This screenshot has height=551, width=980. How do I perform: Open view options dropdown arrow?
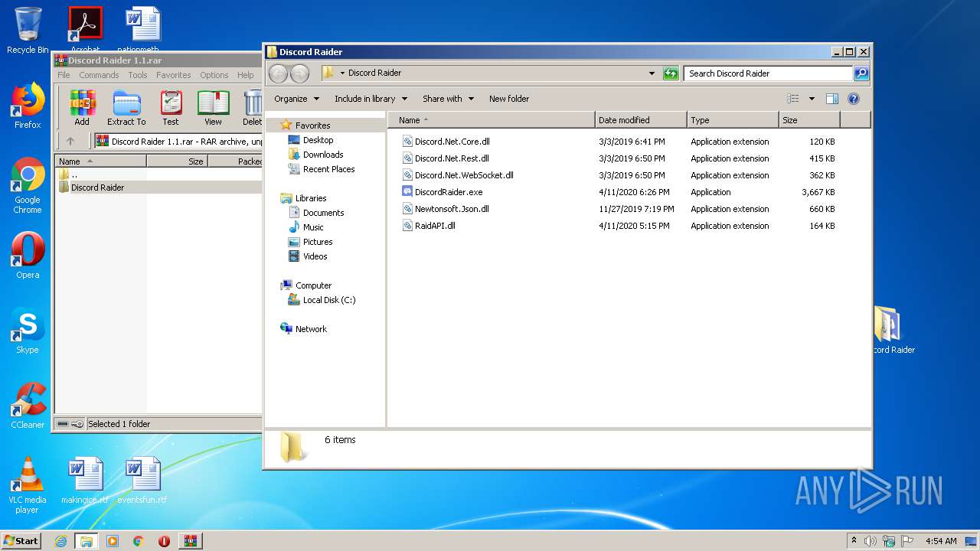[812, 99]
